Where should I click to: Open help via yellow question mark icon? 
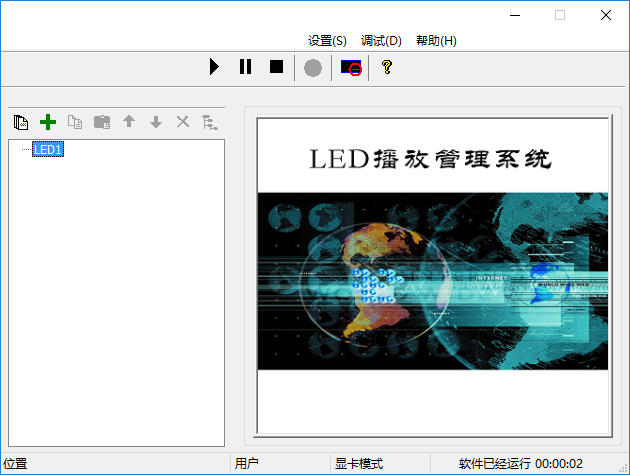pyautogui.click(x=387, y=67)
